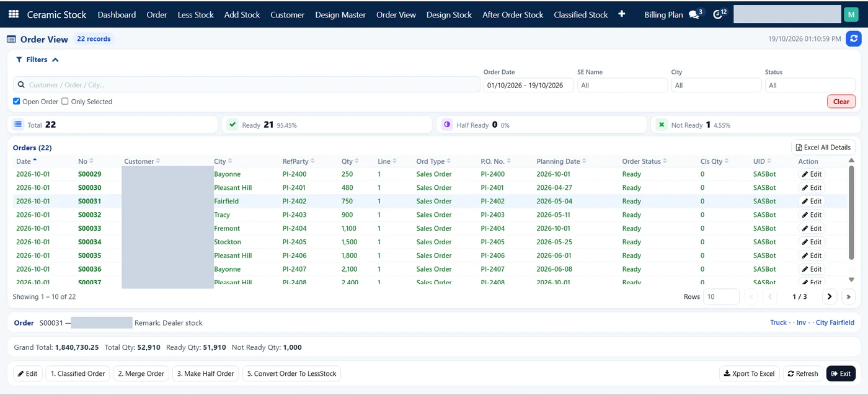Open the Add Stock menu
This screenshot has height=395, width=868.
tap(242, 14)
